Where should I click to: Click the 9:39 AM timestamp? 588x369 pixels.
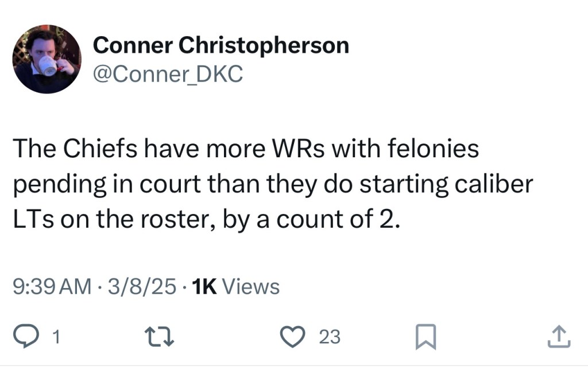[52, 286]
